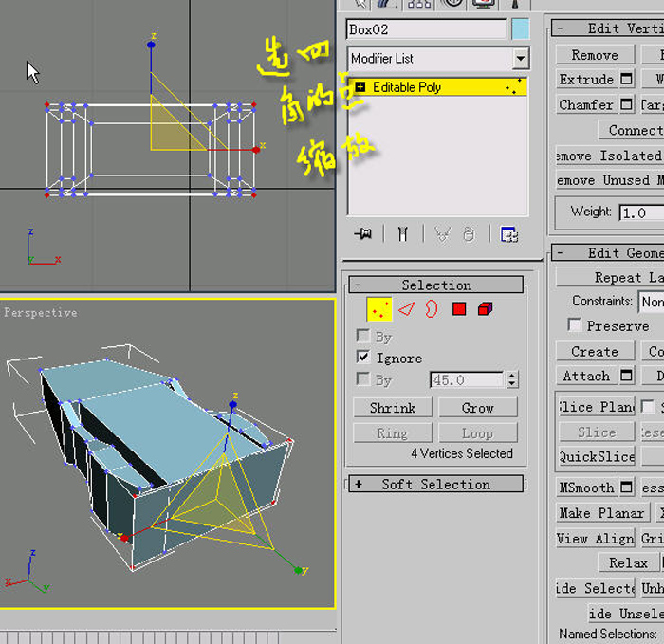Select Vertex sub-object level icon

[379, 309]
